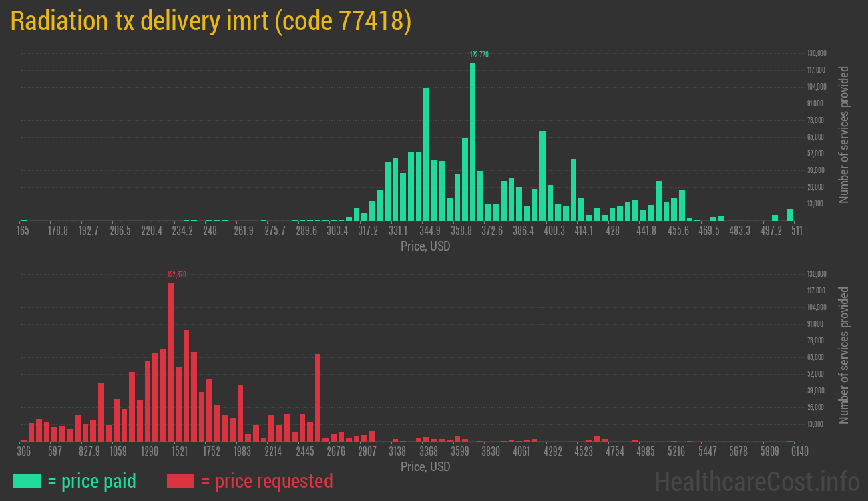Click the 130,000 label on top y-axis
868x501 pixels.
[817, 53]
